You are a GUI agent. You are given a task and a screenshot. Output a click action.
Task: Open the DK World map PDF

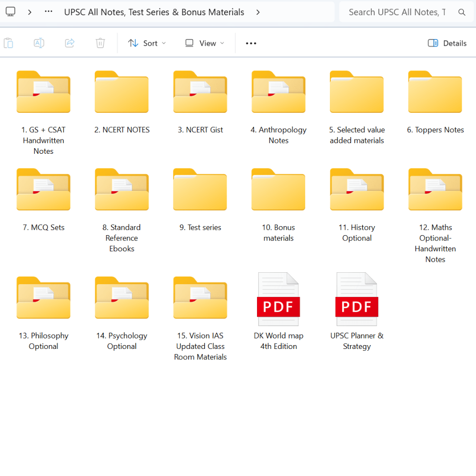point(278,296)
